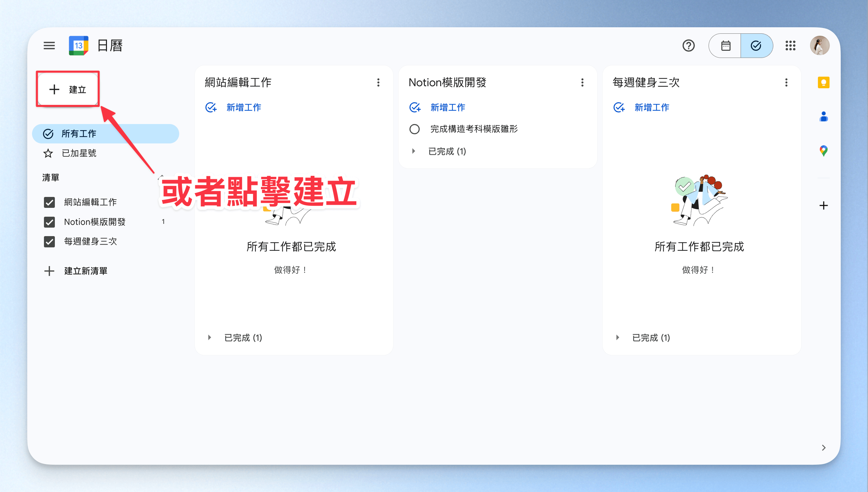Viewport: 868px width, 492px height.
Task: Click the Help question mark icon
Action: (x=688, y=45)
